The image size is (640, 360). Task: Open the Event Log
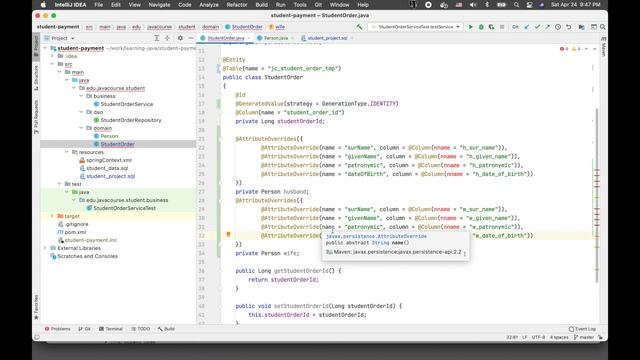coord(582,329)
